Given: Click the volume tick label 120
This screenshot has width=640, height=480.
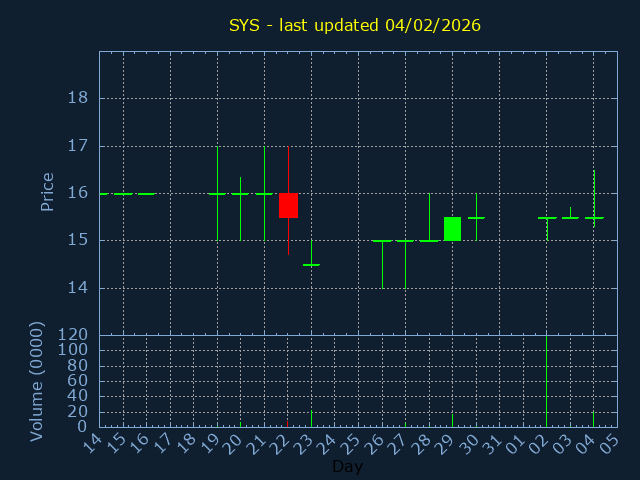Looking at the screenshot, I should tap(72, 335).
